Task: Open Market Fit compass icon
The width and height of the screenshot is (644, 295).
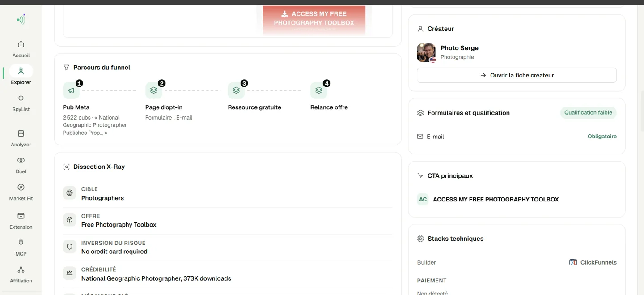Action: (21, 187)
